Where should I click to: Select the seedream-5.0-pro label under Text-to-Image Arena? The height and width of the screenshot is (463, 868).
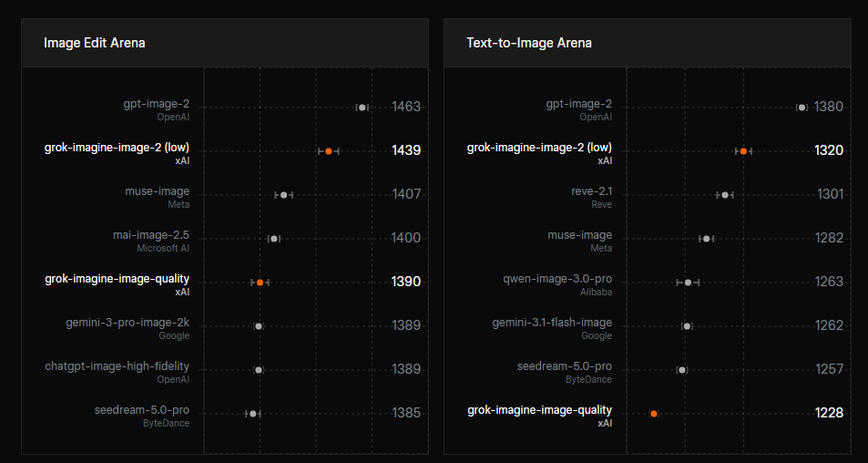tap(565, 366)
